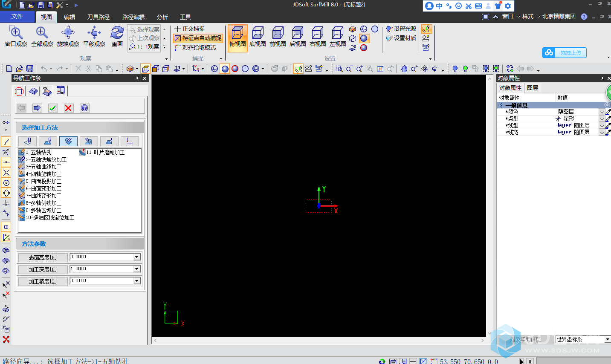The height and width of the screenshot is (364, 611).
Task: Switch to 底视图 bottom view
Action: [x=258, y=37]
